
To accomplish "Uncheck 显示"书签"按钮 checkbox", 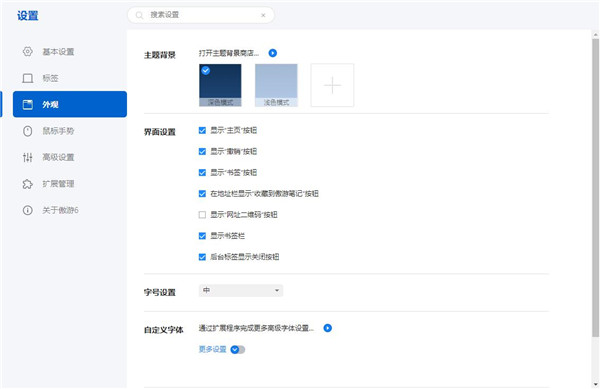I will 202,173.
